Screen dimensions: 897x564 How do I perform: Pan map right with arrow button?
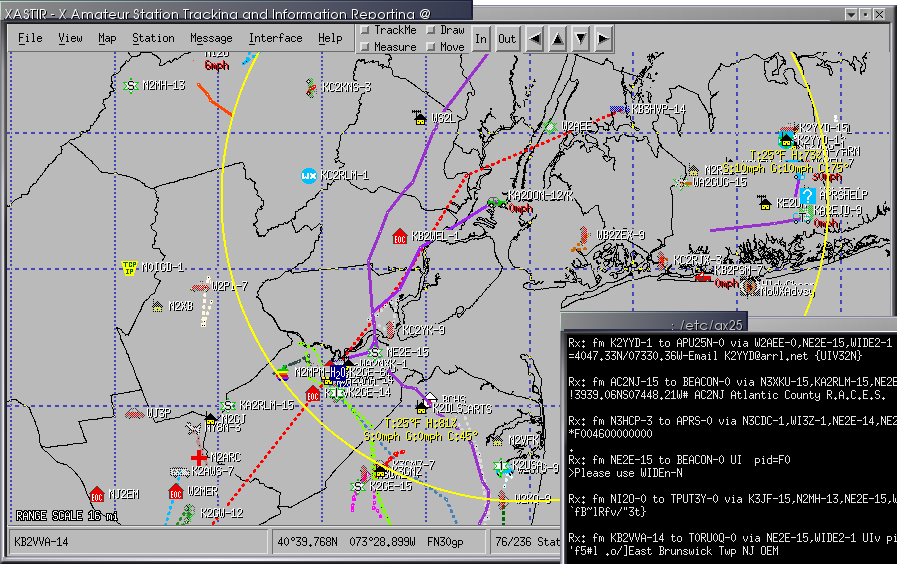pos(603,39)
